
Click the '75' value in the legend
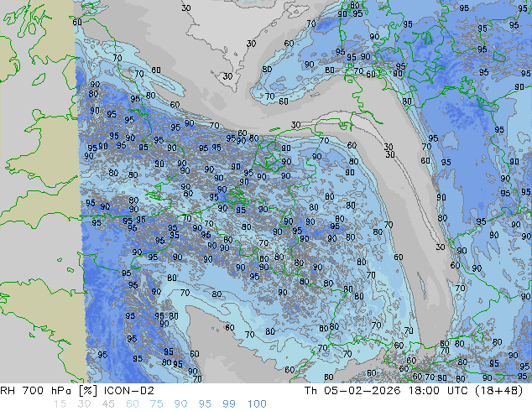click(x=156, y=404)
